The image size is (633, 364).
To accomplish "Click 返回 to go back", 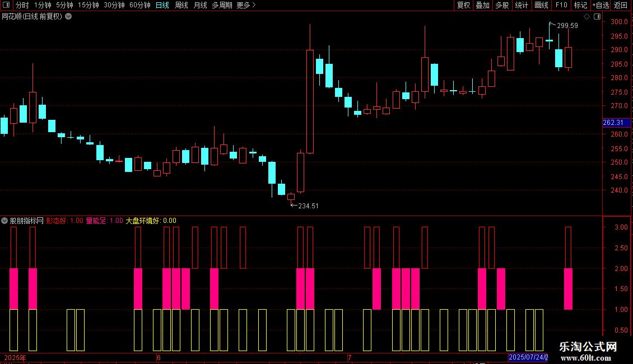I will click(x=621, y=5).
